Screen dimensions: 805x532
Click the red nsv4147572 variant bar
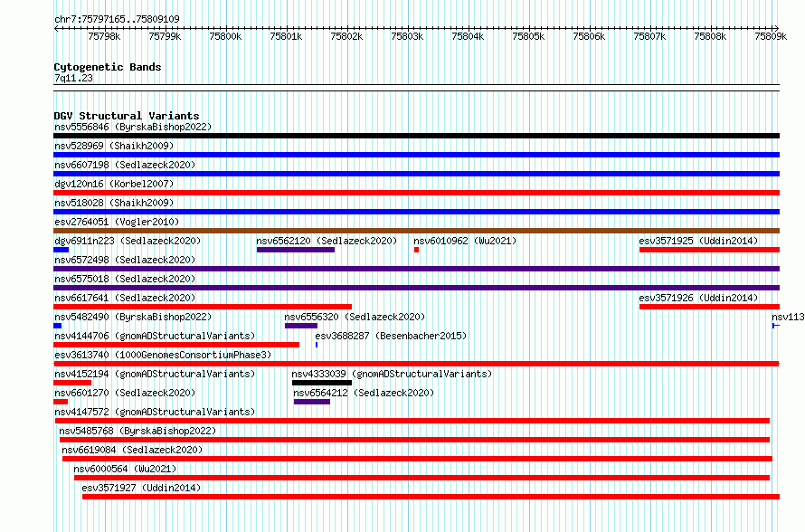pos(412,421)
